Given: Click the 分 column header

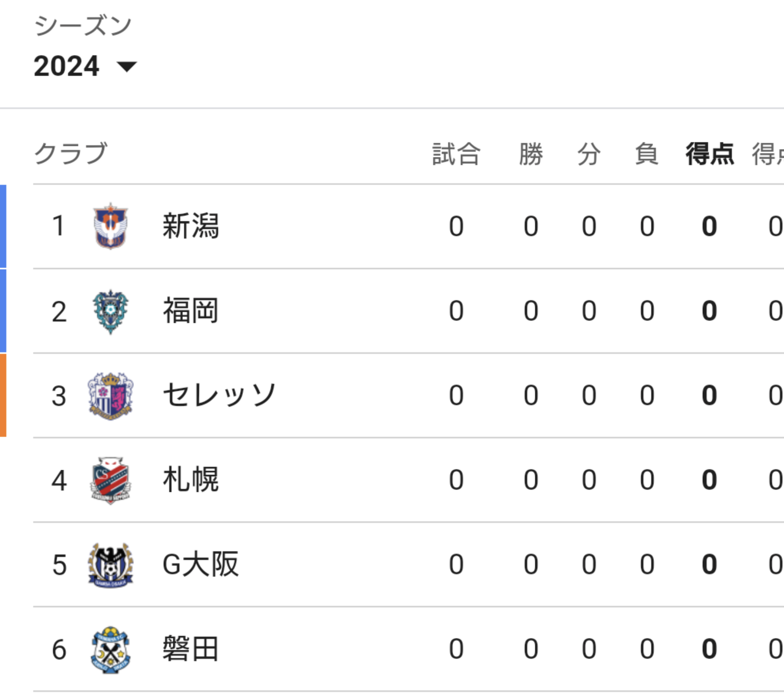Looking at the screenshot, I should click(589, 154).
